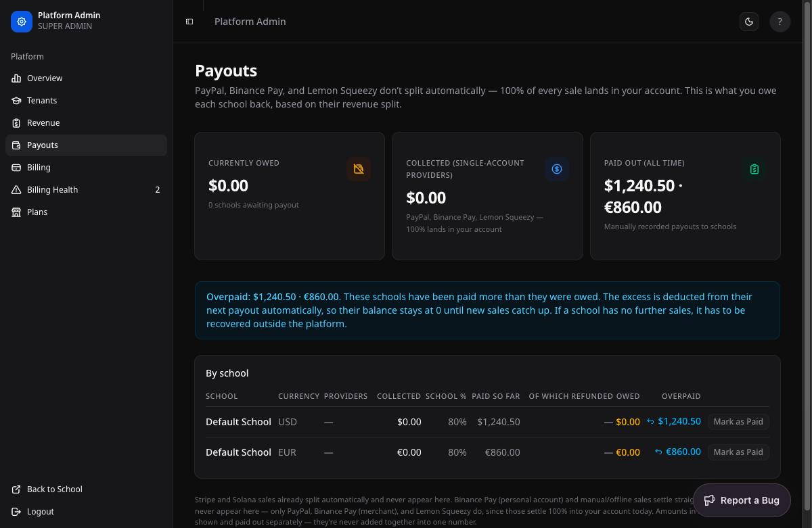The width and height of the screenshot is (812, 528).
Task: Click the PAID OUT (ALL TIME) card label
Action: (x=644, y=163)
